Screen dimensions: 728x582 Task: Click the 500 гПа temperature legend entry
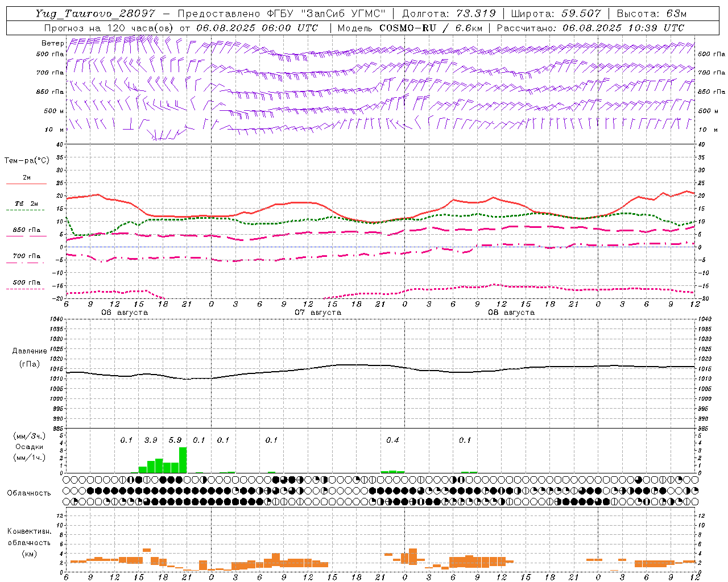click(x=27, y=285)
